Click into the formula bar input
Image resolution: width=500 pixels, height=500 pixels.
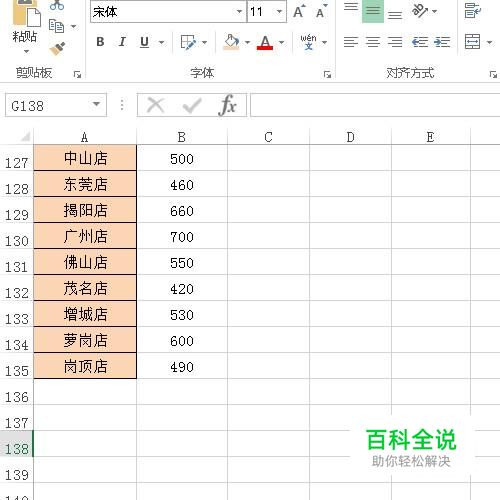375,105
